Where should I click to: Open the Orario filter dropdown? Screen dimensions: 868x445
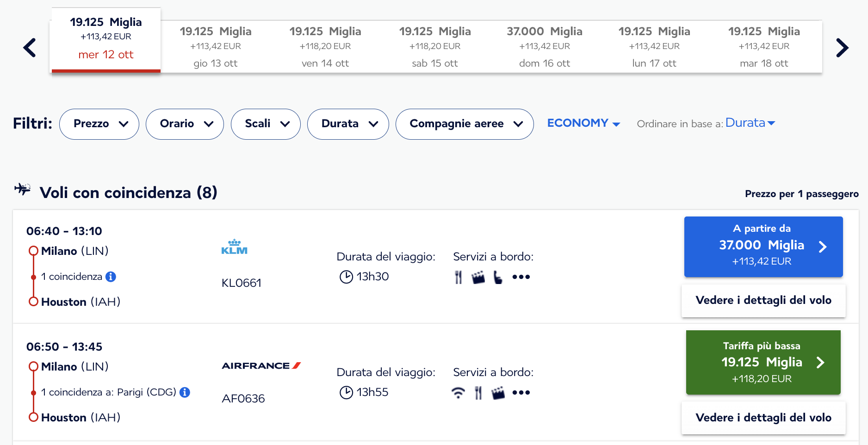pyautogui.click(x=185, y=124)
